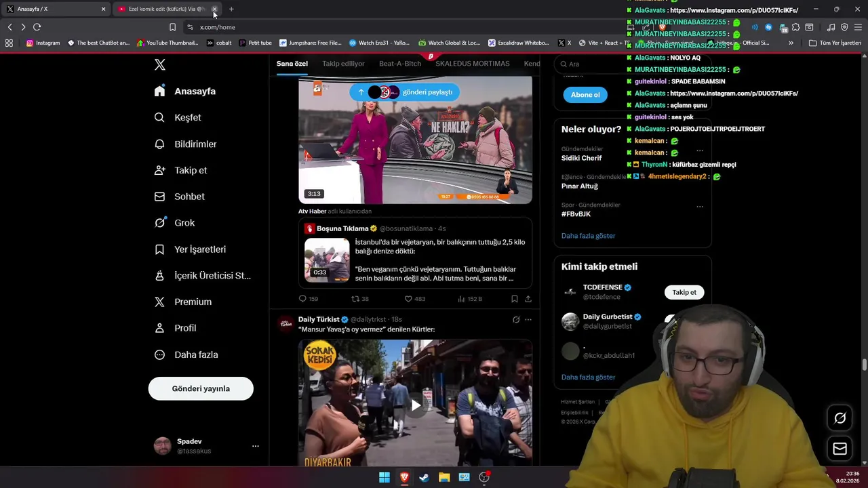The width and height of the screenshot is (868, 488).
Task: Open Premium in sidebar
Action: tap(183, 302)
